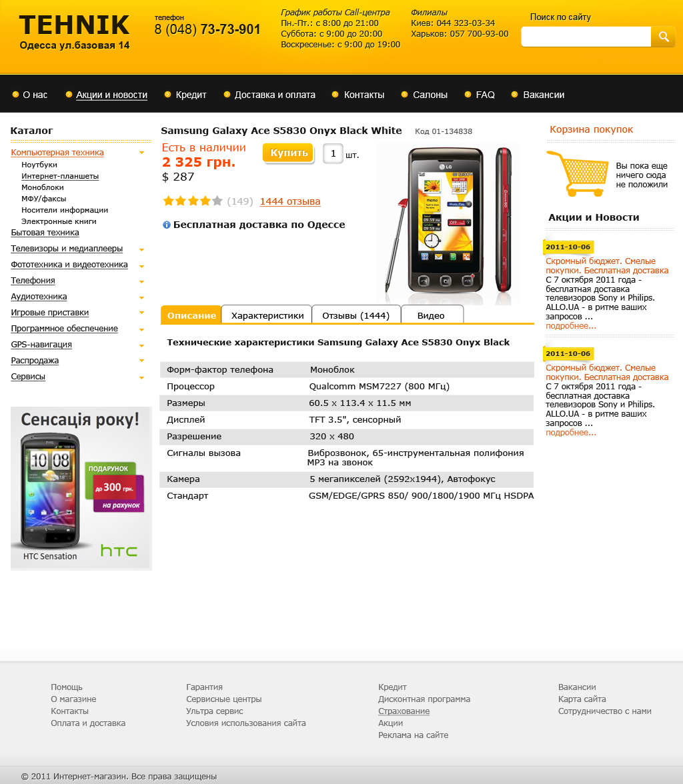The image size is (683, 784).
Task: Click the shopping cart icon
Action: click(x=577, y=173)
